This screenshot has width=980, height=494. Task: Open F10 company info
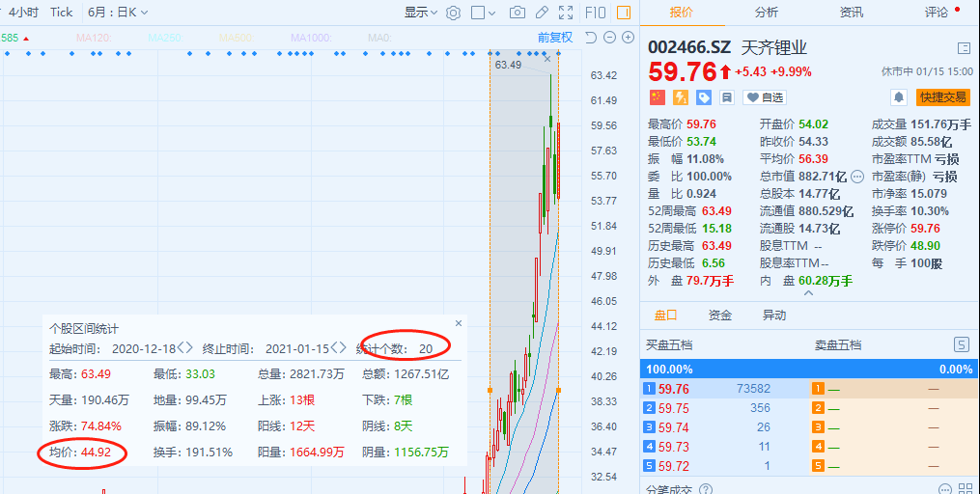click(595, 13)
